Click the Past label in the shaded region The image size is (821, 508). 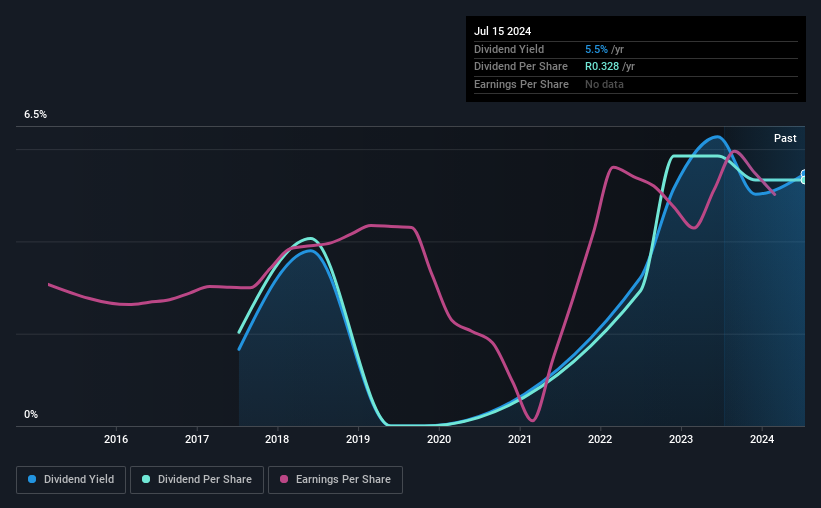[x=785, y=138]
